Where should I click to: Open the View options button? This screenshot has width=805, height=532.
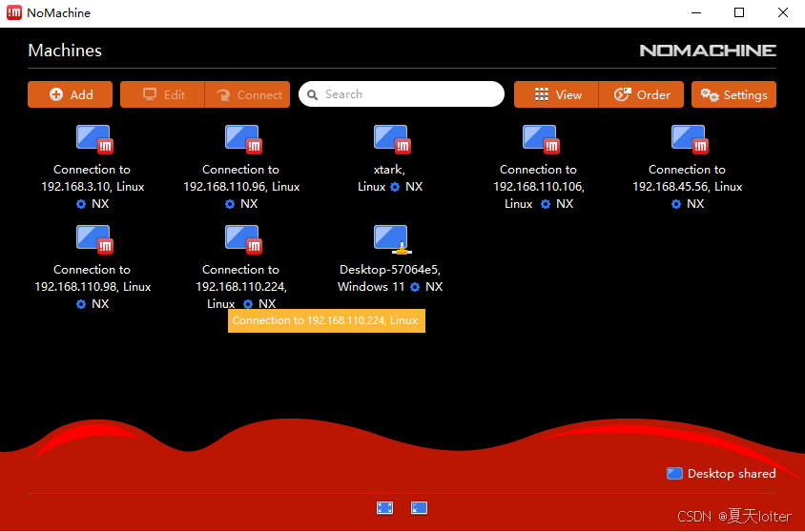coord(556,94)
